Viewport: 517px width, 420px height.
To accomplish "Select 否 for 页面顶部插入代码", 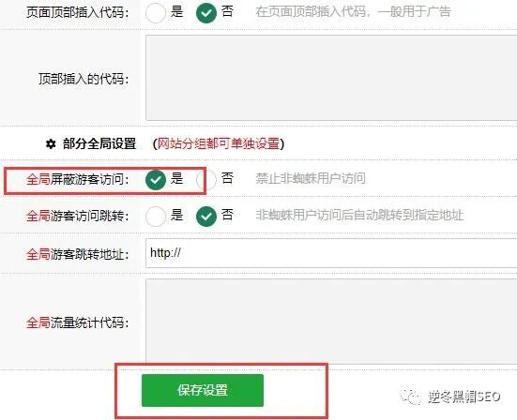I will pyautogui.click(x=206, y=13).
